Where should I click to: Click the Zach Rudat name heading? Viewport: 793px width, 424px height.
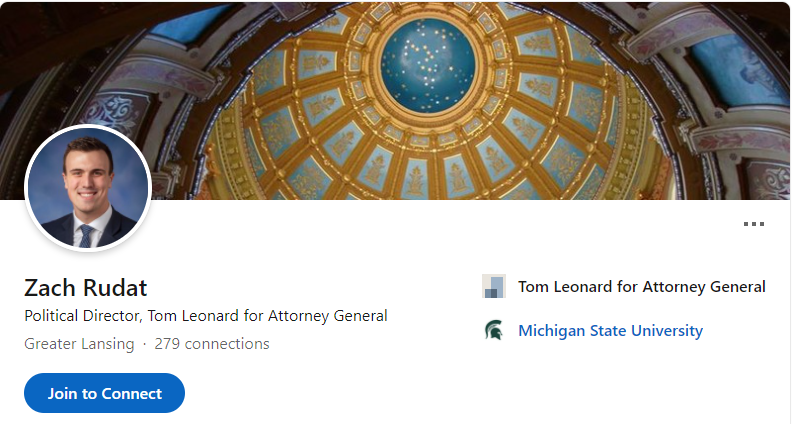86,288
